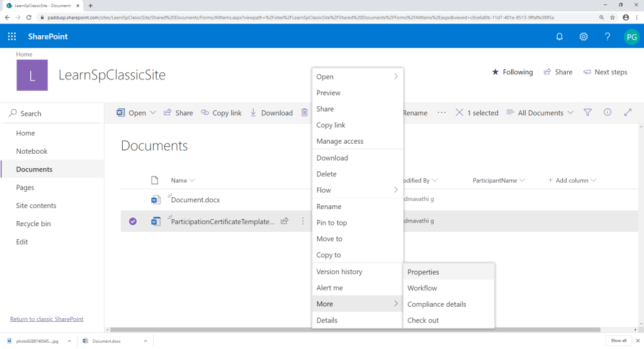This screenshot has width=644, height=349.
Task: Clear selection using the '1 selected' X
Action: 460,113
